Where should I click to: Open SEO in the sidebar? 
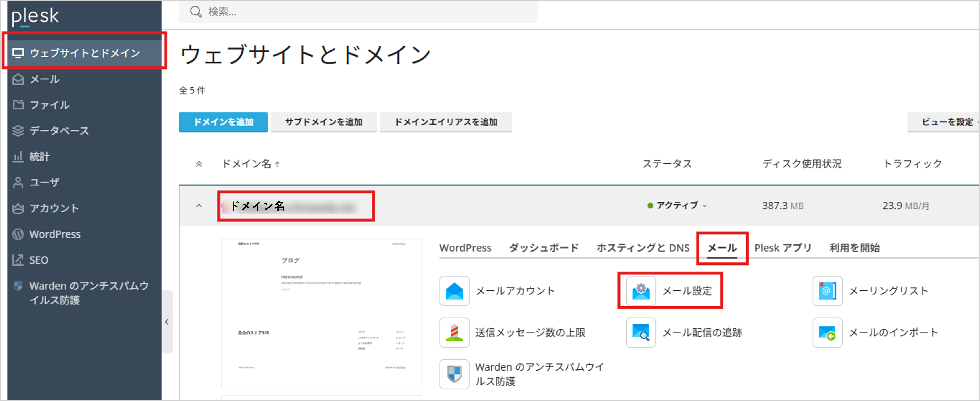[x=38, y=260]
